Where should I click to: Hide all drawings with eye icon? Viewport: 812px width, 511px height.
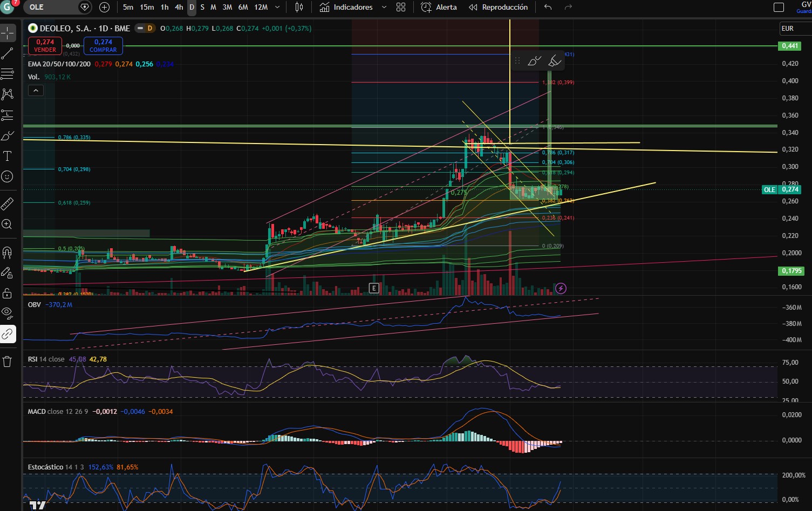pyautogui.click(x=8, y=313)
